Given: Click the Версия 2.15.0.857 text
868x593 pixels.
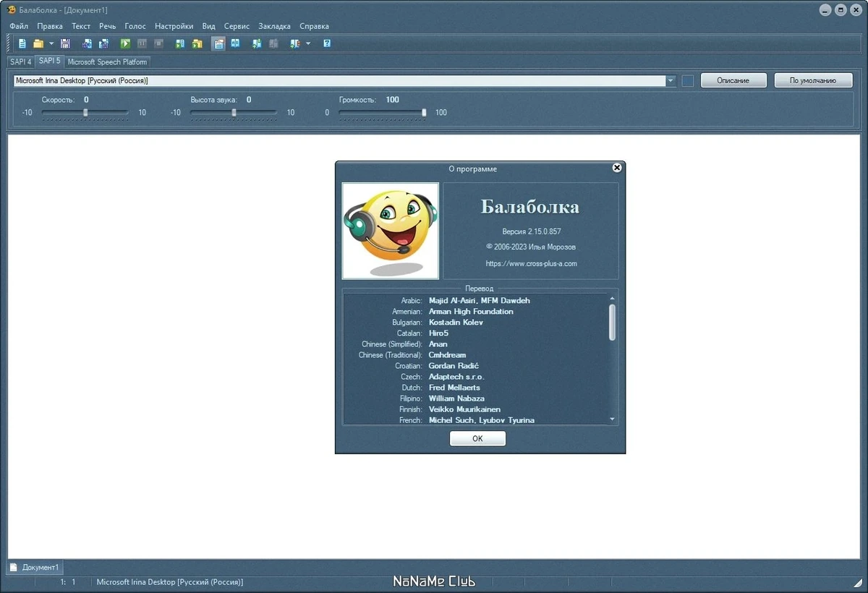Looking at the screenshot, I should 532,231.
